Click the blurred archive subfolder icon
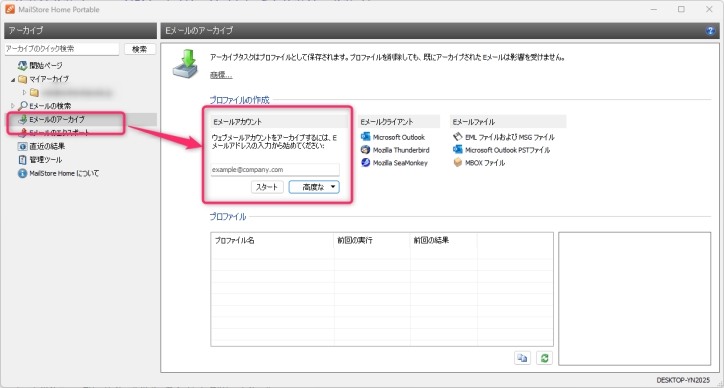 click(x=34, y=92)
